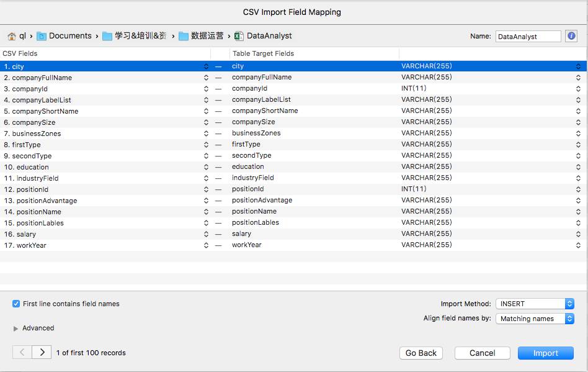Image resolution: width=588 pixels, height=372 pixels.
Task: Click the Go Back button
Action: 421,353
